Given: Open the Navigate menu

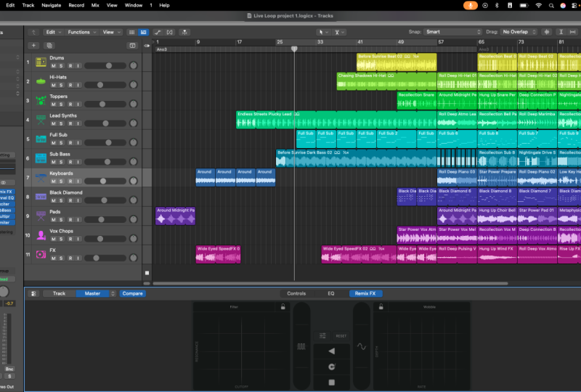Looking at the screenshot, I should click(51, 5).
